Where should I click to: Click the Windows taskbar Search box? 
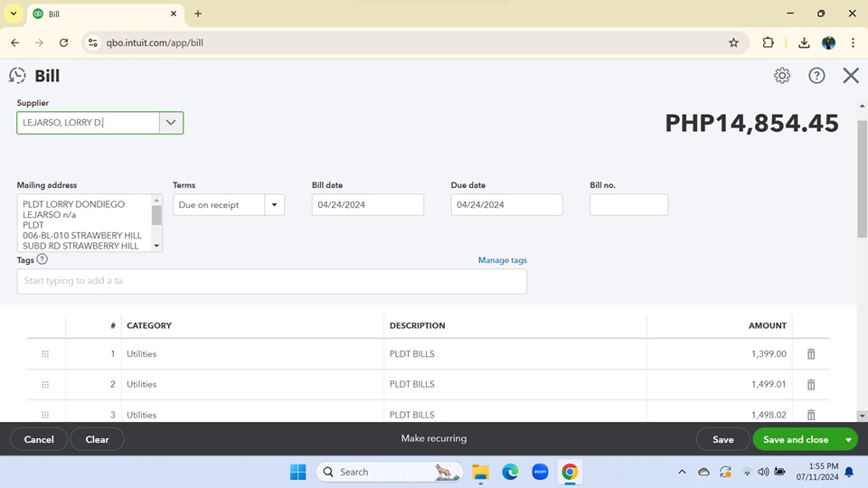[390, 472]
